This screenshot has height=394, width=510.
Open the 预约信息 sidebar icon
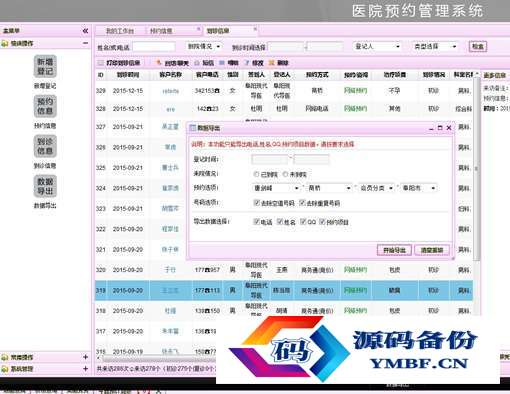(x=45, y=106)
